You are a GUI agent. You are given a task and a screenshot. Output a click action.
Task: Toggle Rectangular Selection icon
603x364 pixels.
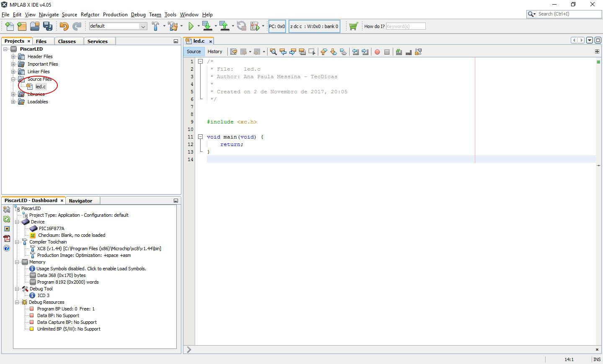[312, 52]
